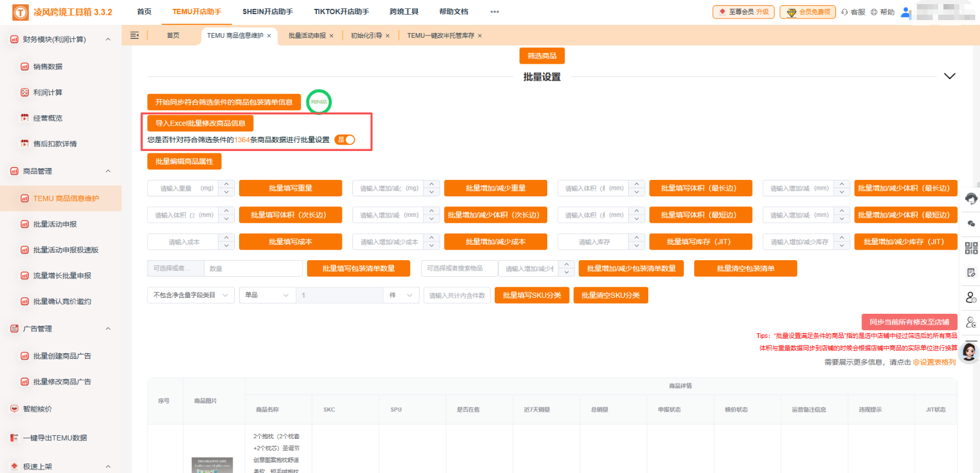The image size is (980, 473).
Task: Click 开始同步符合筛选条件的商品包装清单信息 button
Action: (x=224, y=102)
